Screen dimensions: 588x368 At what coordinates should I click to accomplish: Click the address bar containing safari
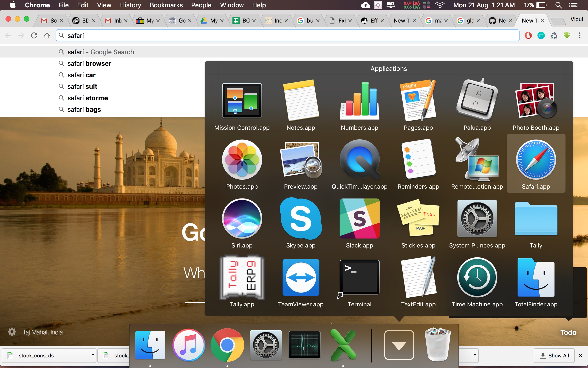(287, 35)
